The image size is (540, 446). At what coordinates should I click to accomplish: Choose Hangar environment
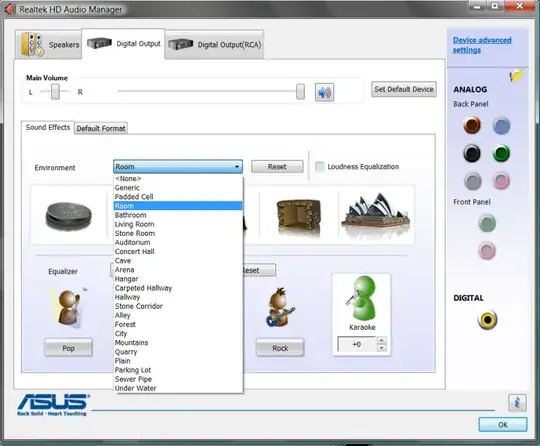pyautogui.click(x=178, y=279)
